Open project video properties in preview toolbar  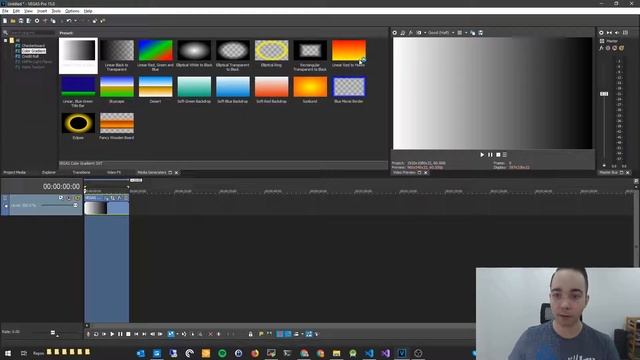(394, 33)
